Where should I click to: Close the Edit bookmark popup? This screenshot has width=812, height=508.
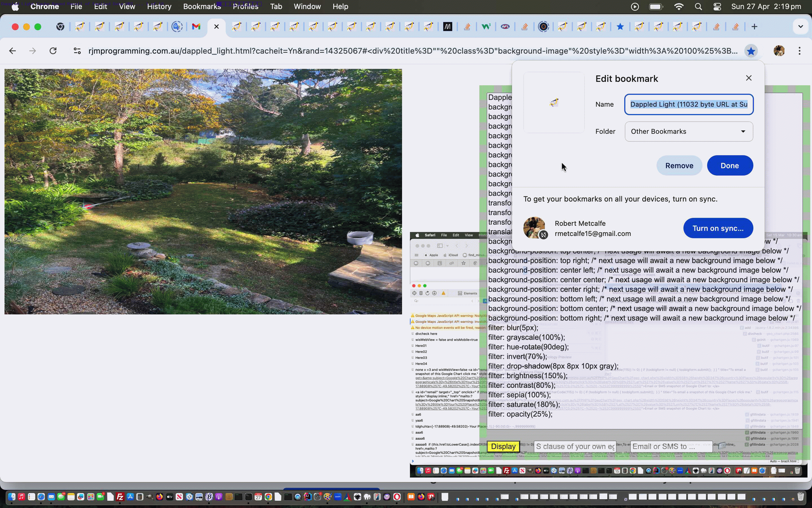[749, 78]
